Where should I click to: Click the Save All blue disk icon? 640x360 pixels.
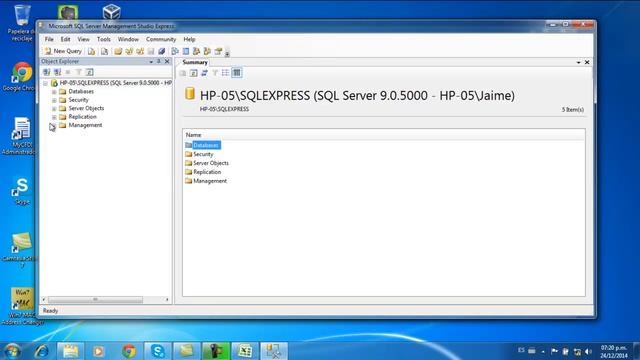click(x=162, y=51)
